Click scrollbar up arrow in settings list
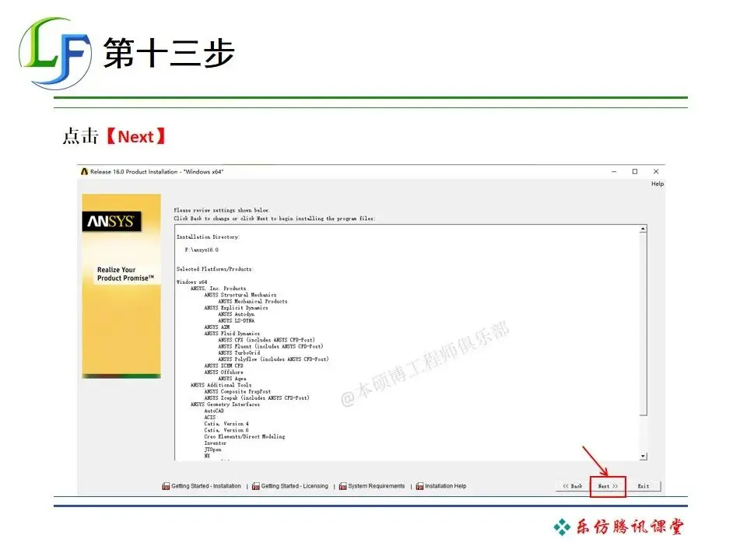 644,229
